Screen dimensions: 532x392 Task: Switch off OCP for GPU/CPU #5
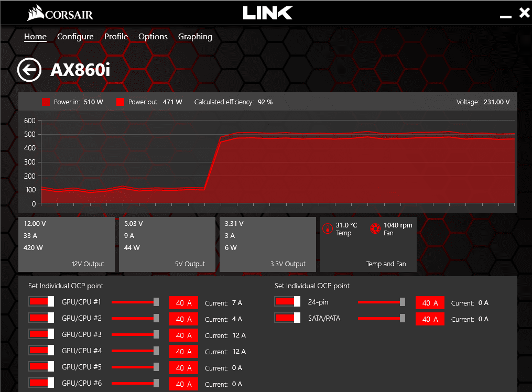pos(41,366)
